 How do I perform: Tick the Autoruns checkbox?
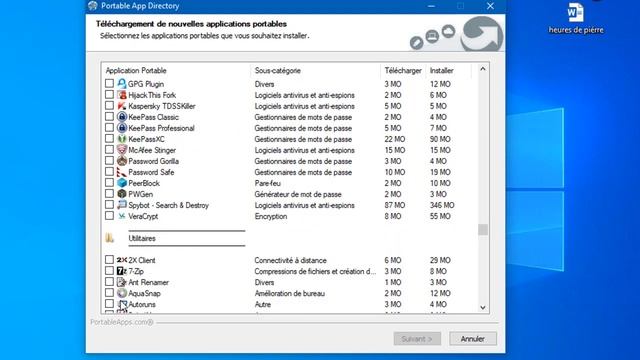tap(109, 304)
